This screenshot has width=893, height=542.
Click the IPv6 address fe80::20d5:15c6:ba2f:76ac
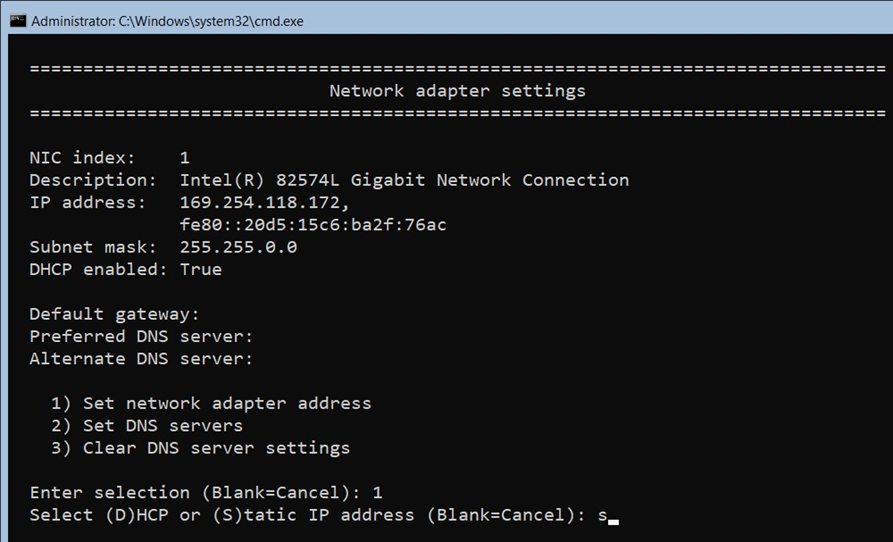click(313, 225)
